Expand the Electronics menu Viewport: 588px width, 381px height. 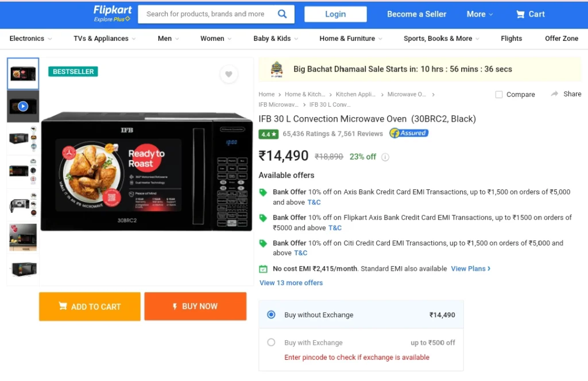click(31, 38)
